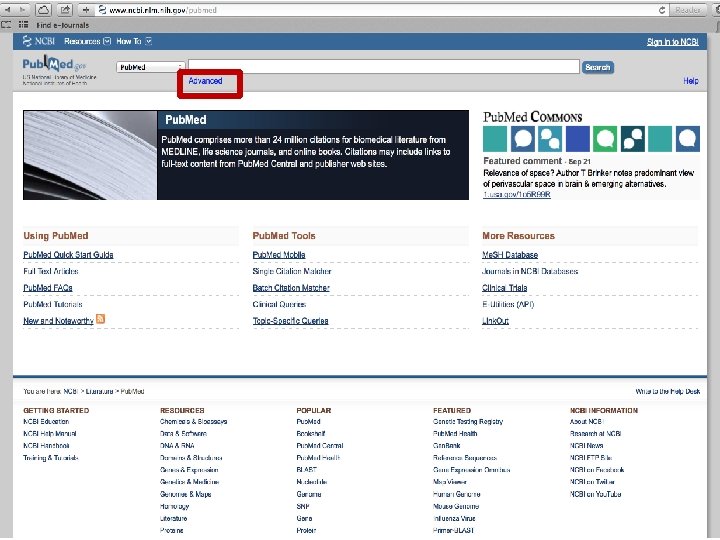This screenshot has height=540, width=720.
Task: Open the Advanced search link
Action: tap(205, 81)
